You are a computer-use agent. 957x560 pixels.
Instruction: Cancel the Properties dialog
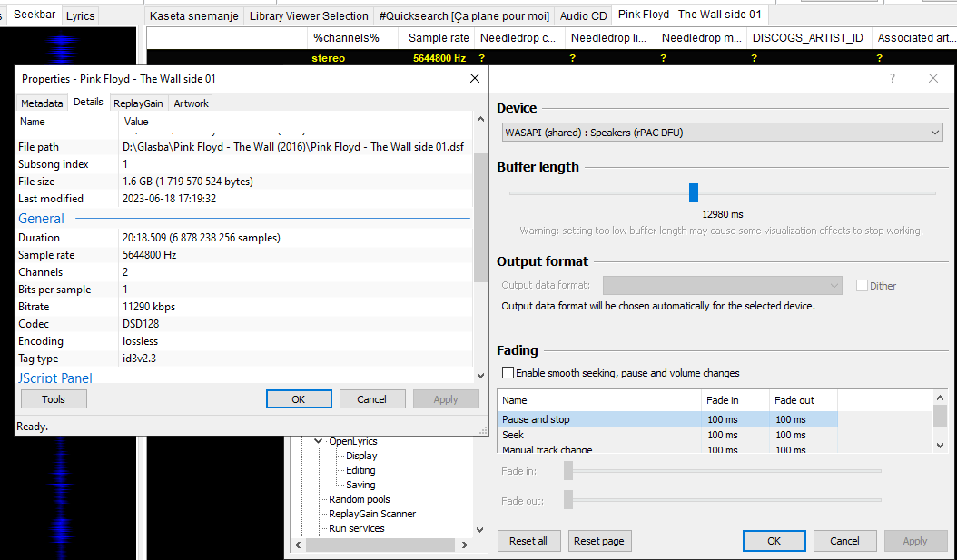pyautogui.click(x=371, y=399)
